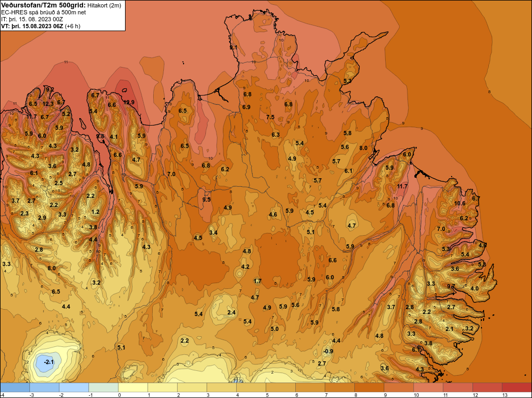Click the Hitakort (2m) label
The height and width of the screenshot is (398, 532).
click(x=104, y=5)
